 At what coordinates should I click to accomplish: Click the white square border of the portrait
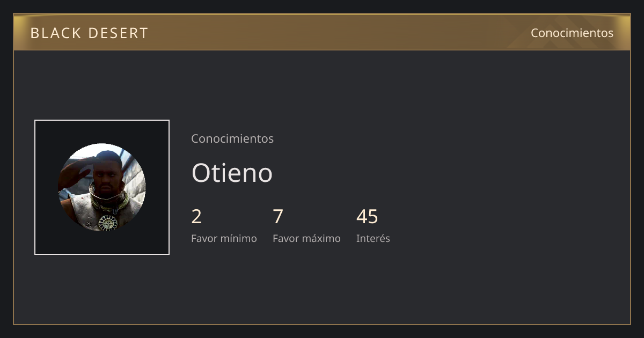(x=102, y=120)
